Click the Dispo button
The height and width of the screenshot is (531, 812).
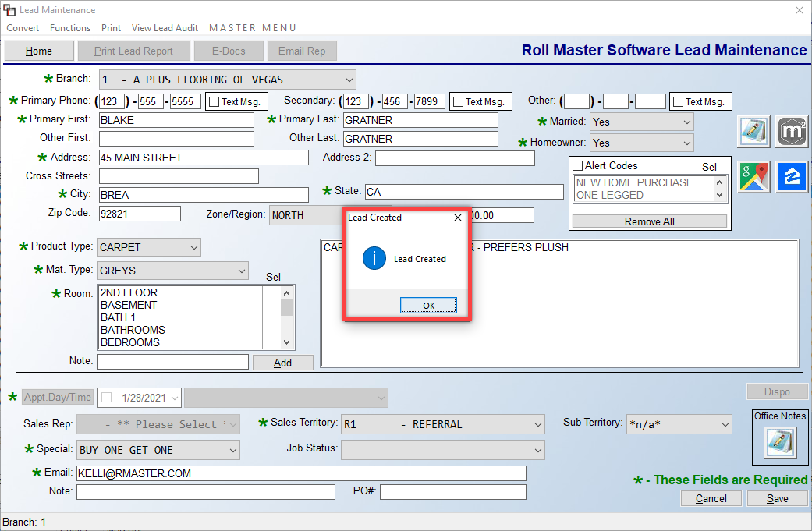(777, 391)
